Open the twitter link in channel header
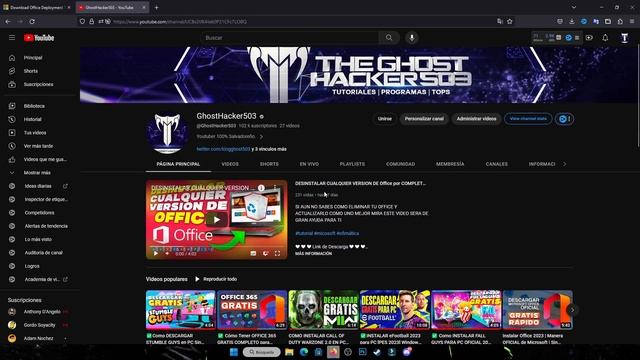 pos(223,149)
